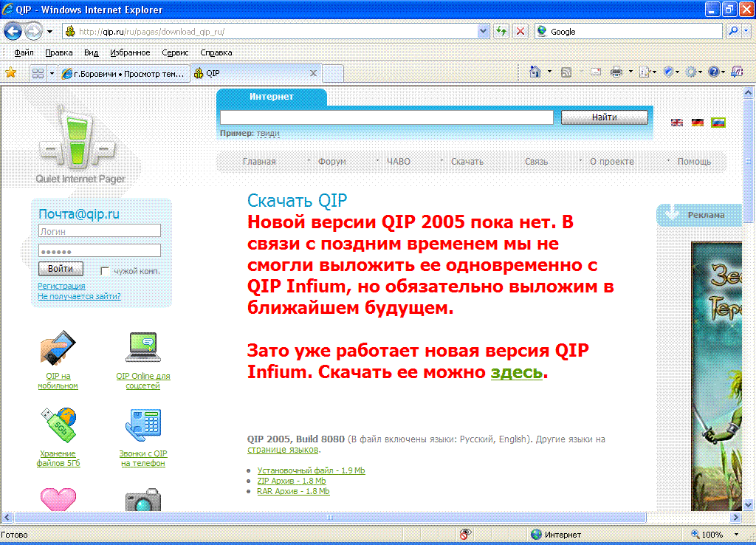Open search provider options dropdown arrow
Viewport: 756px width, 545px height.
tap(746, 32)
